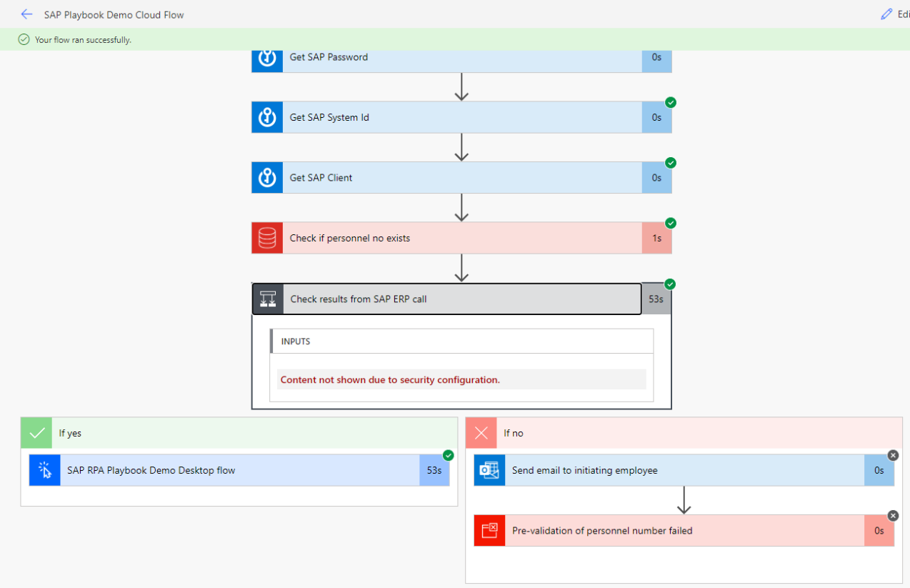Click the 0s duration on Send email step
This screenshot has width=910, height=588.
click(879, 470)
